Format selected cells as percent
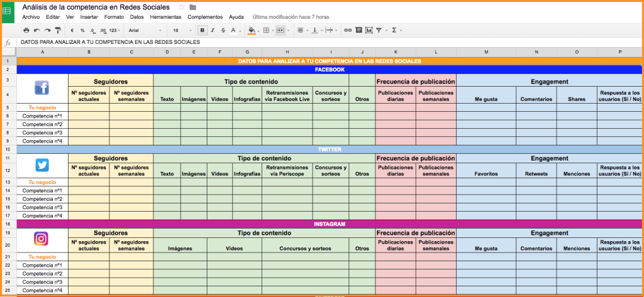Screen dimensions: 644x297 point(82,30)
